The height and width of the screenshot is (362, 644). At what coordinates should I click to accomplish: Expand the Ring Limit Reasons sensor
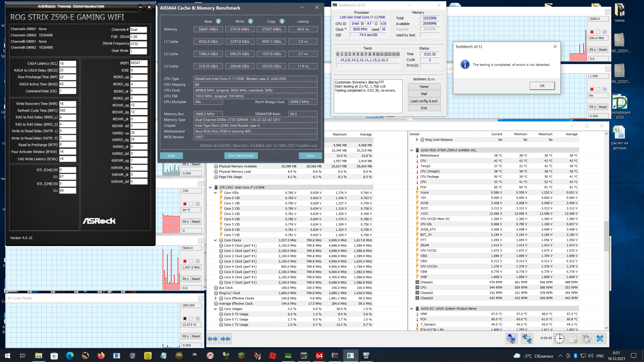[x=417, y=140]
